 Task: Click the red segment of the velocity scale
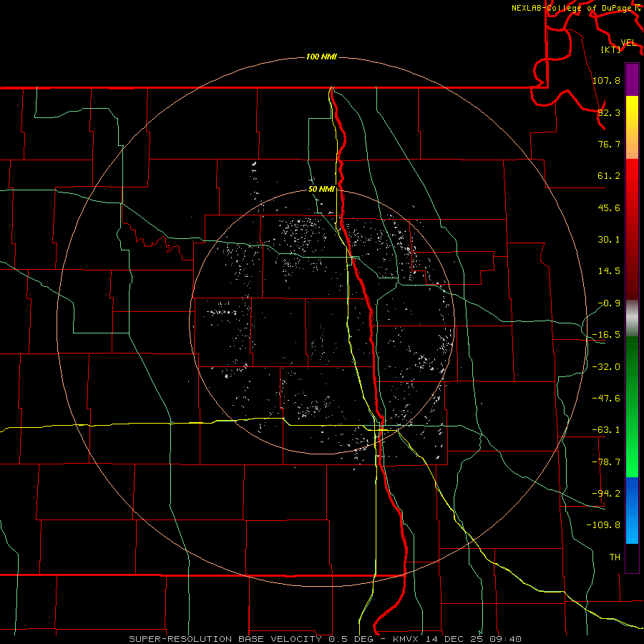pyautogui.click(x=632, y=229)
